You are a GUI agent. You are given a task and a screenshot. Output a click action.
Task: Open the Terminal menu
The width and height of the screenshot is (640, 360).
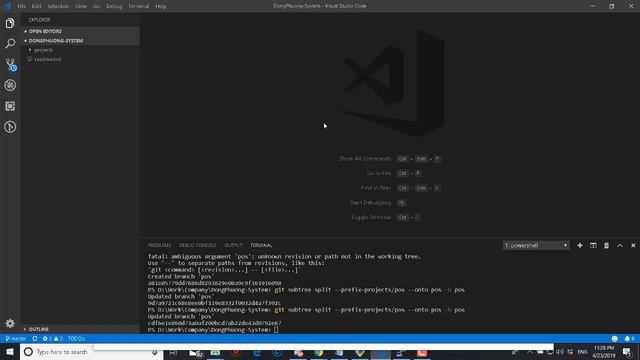[139, 6]
